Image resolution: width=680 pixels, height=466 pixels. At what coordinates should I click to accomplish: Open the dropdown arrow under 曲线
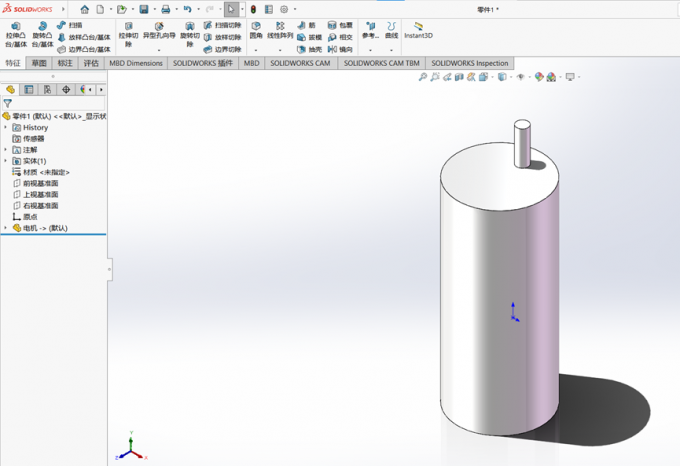click(391, 50)
